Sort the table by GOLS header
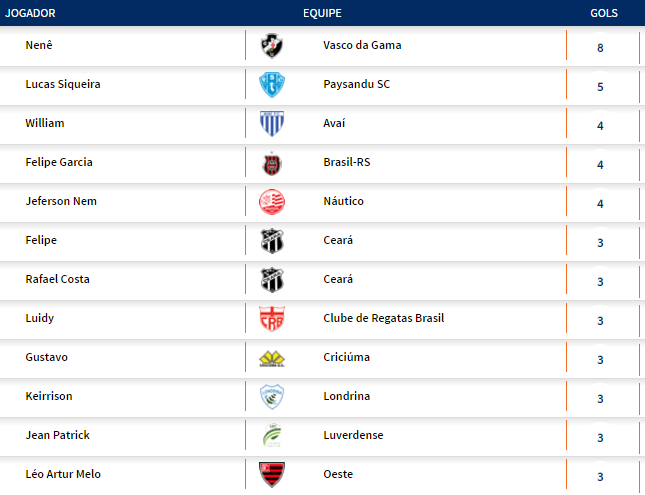The image size is (645, 495). click(604, 13)
